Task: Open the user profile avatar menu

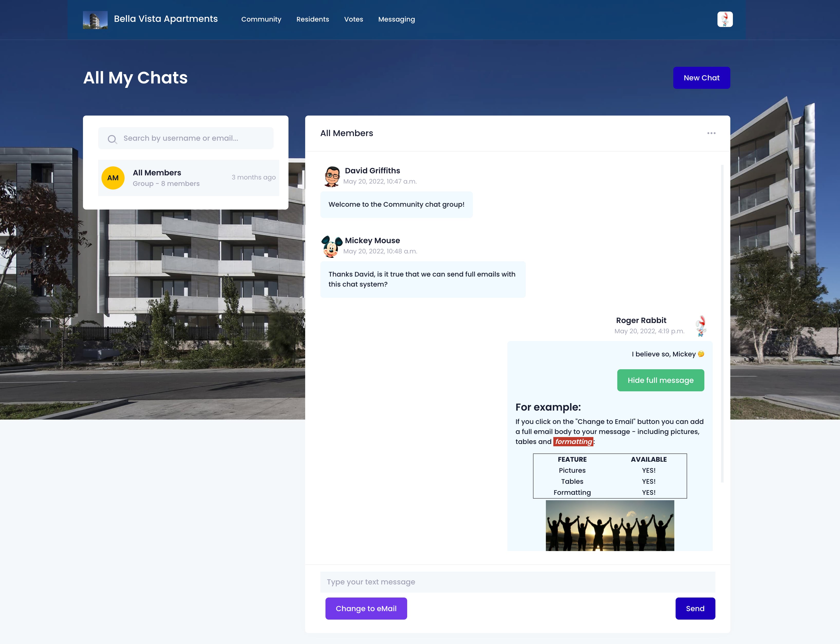Action: 725,19
